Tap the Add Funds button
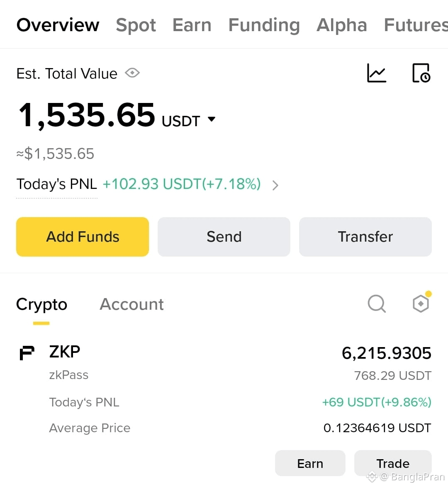The width and height of the screenshot is (448, 487). coord(83,237)
